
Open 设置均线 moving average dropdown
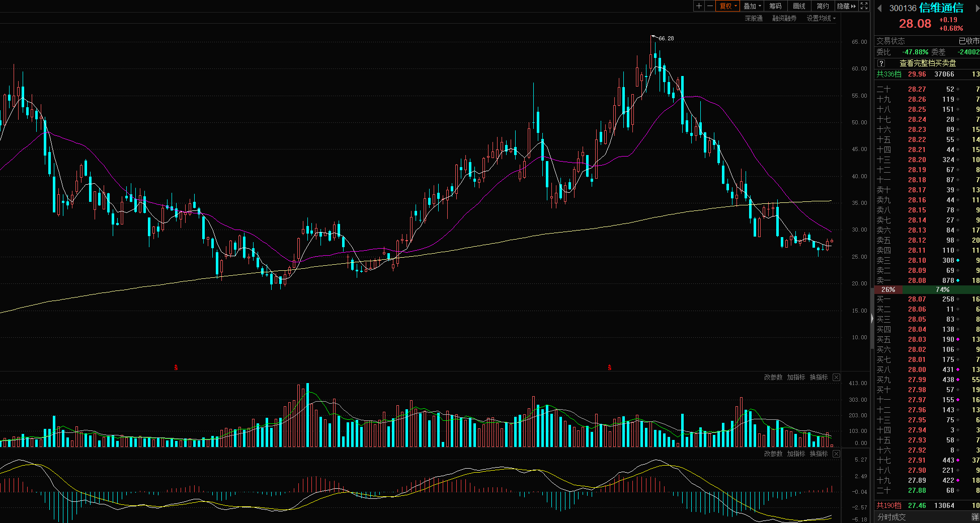click(x=821, y=18)
